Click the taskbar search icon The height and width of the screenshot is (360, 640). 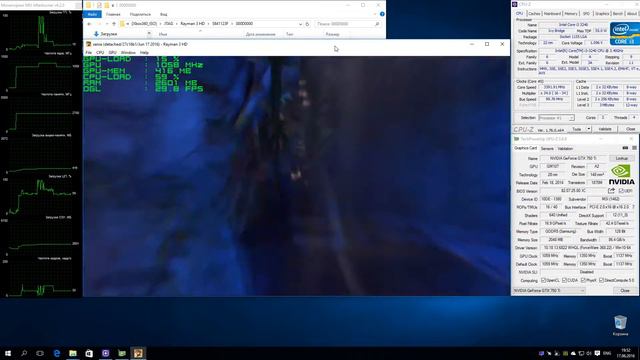tap(24, 353)
